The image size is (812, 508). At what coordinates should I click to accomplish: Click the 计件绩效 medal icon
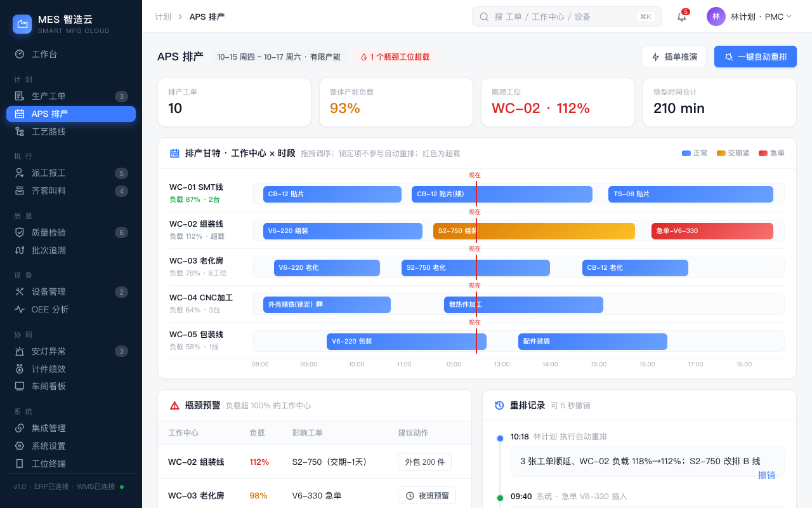point(20,369)
